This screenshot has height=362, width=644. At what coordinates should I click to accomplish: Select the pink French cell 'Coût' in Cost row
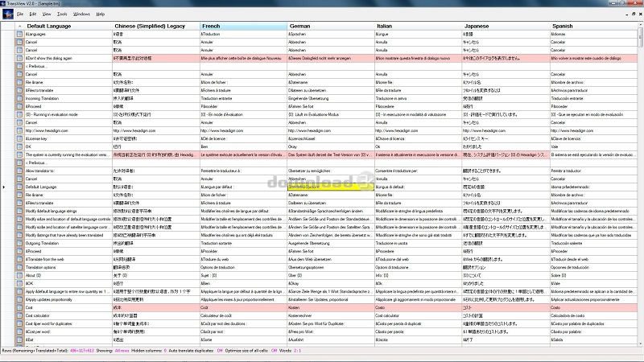[243, 307]
